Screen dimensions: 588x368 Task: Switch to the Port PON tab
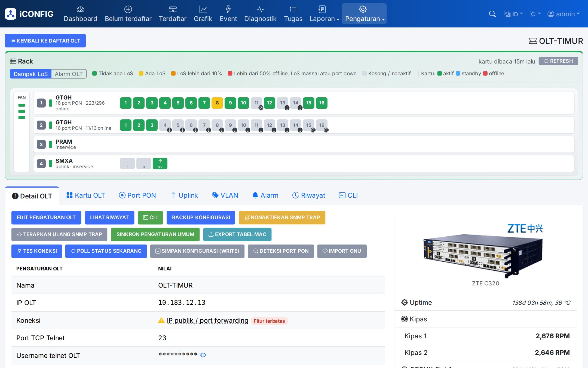(137, 195)
